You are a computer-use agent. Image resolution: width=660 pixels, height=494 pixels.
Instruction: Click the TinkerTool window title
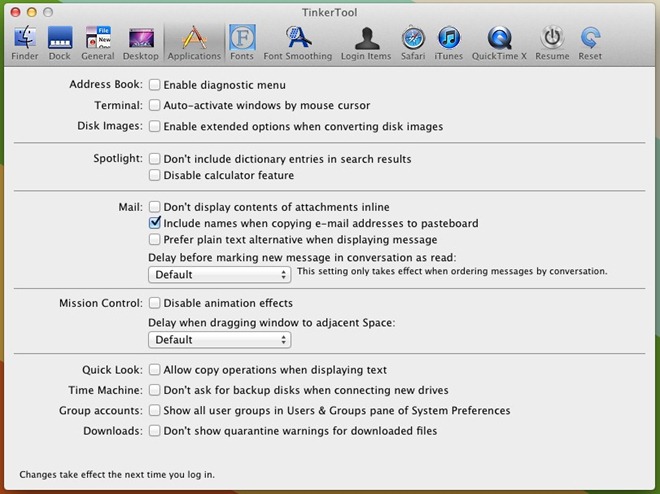330,13
